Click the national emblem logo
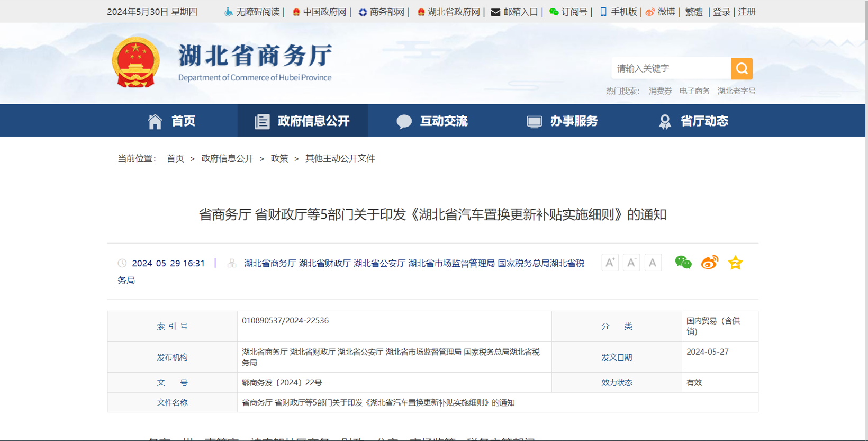The image size is (868, 441). (x=136, y=62)
